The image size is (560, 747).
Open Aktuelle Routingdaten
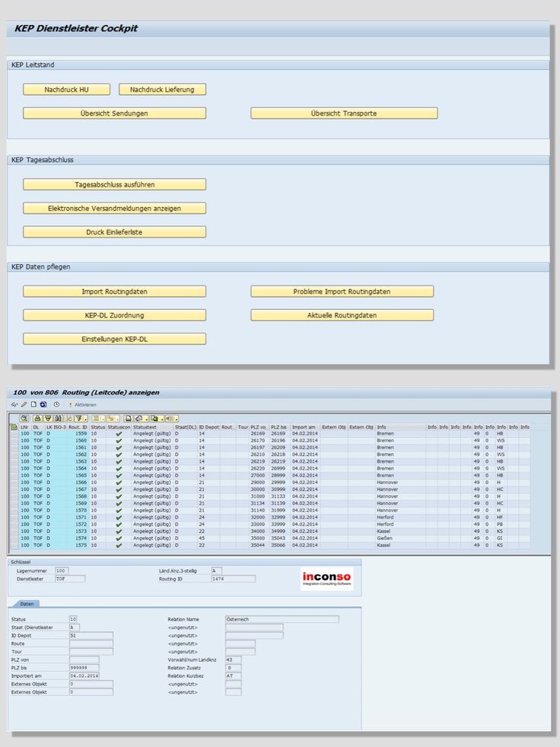pos(342,315)
